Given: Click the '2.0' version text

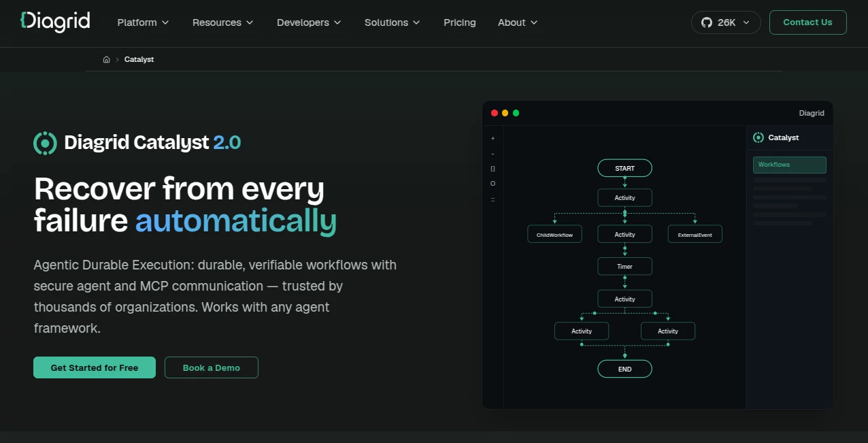Looking at the screenshot, I should 227,143.
